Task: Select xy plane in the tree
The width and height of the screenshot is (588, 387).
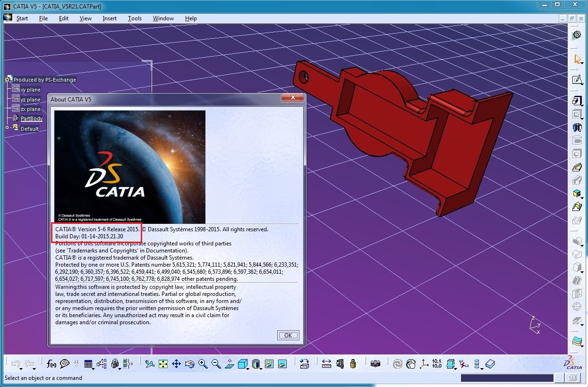Action: tap(30, 90)
